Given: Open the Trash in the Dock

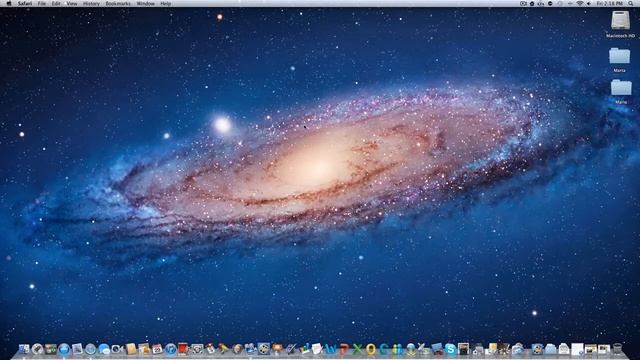Looking at the screenshot, I should [x=617, y=349].
